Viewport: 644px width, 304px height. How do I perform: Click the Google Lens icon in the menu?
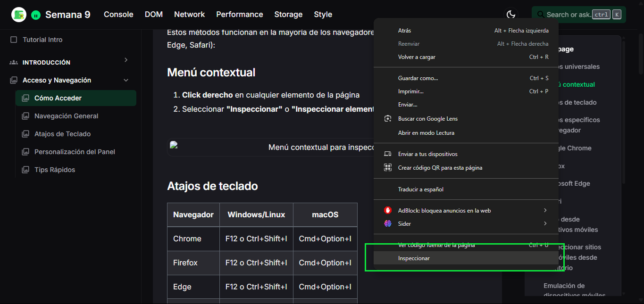click(x=388, y=118)
